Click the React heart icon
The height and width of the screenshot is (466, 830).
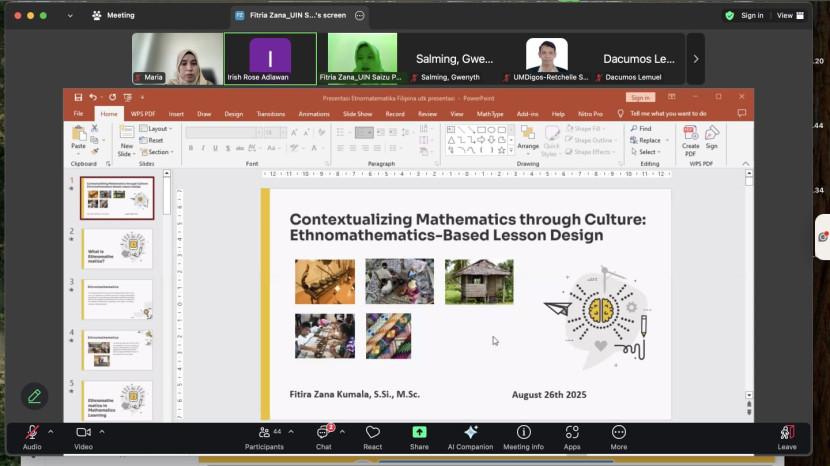373,433
